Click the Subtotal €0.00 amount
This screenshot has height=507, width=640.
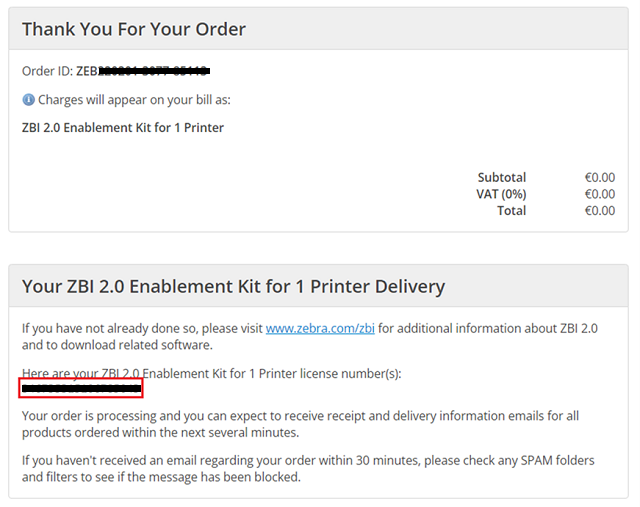[600, 178]
